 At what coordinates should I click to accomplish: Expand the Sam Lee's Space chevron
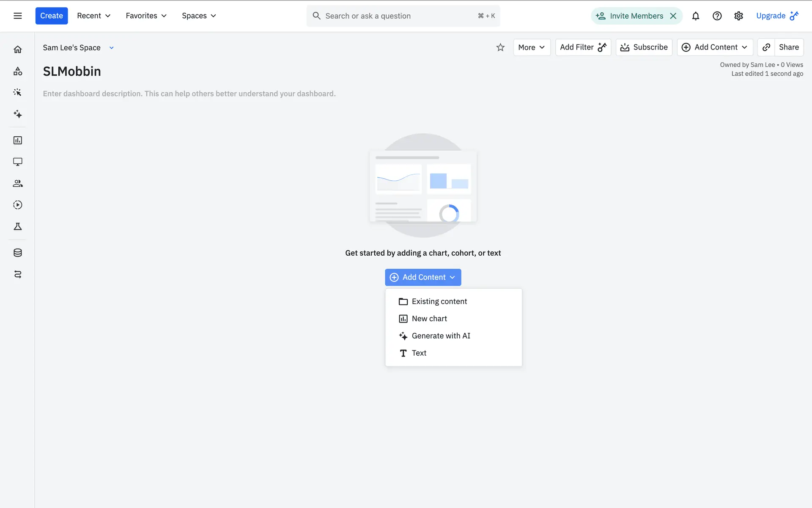(111, 48)
